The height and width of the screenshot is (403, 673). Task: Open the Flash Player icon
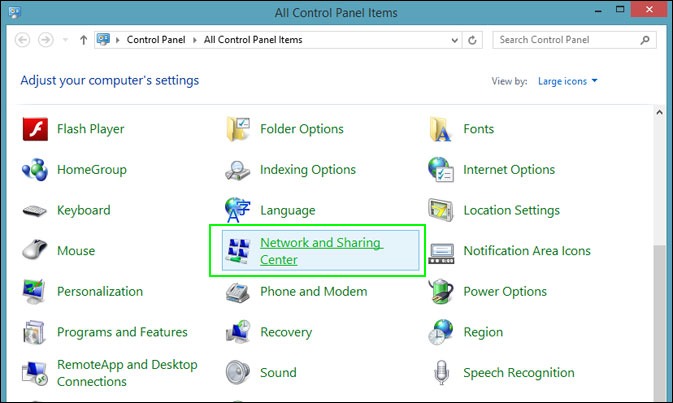[x=35, y=129]
